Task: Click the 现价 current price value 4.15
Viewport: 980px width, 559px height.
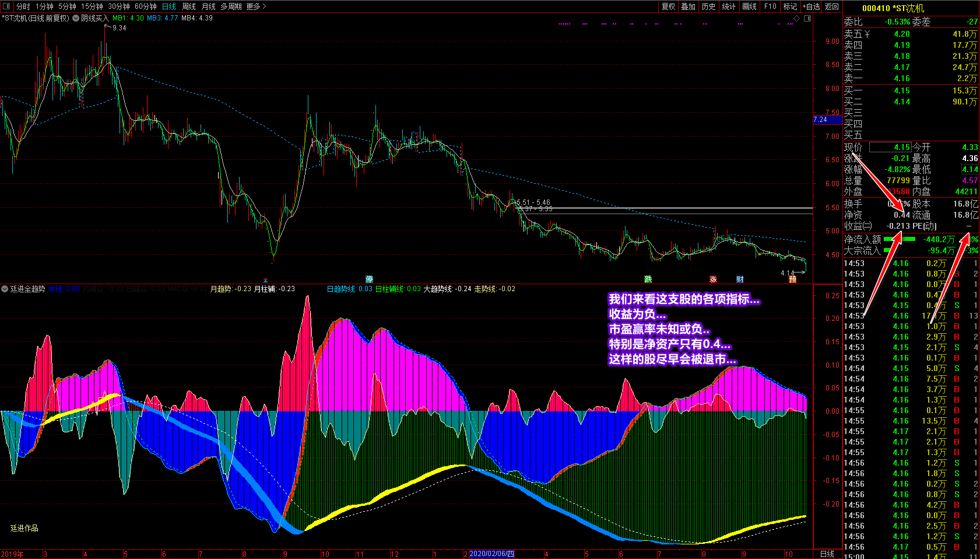Action: [902, 147]
